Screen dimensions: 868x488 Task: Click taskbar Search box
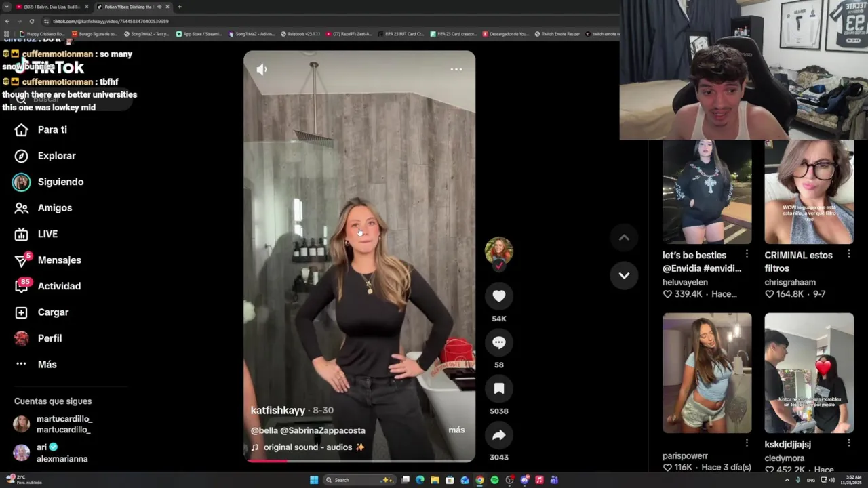pos(359,480)
